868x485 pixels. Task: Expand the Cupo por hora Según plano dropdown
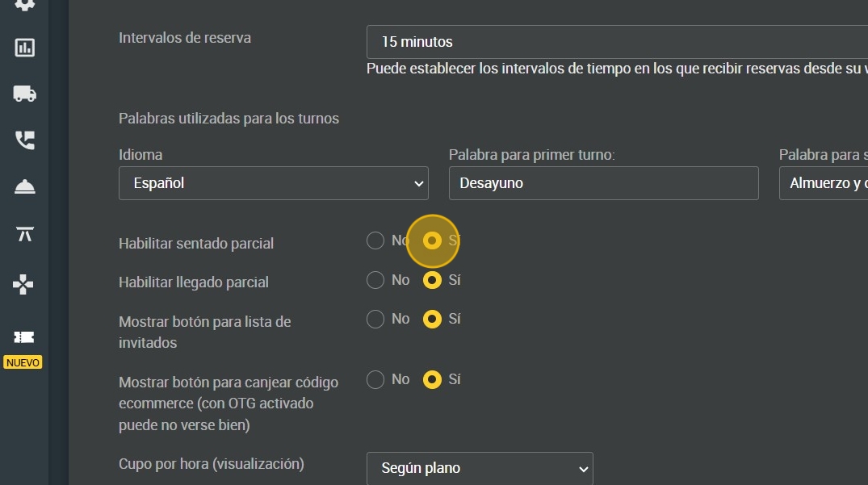480,468
